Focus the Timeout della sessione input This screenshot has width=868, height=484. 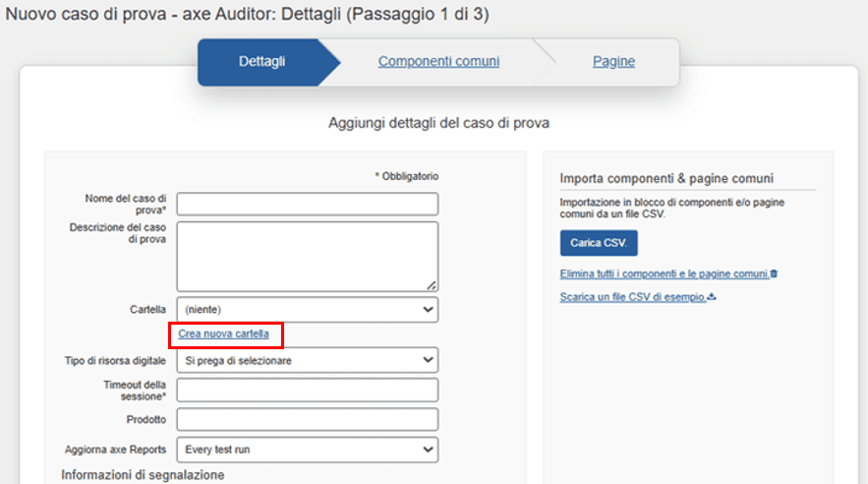point(307,391)
